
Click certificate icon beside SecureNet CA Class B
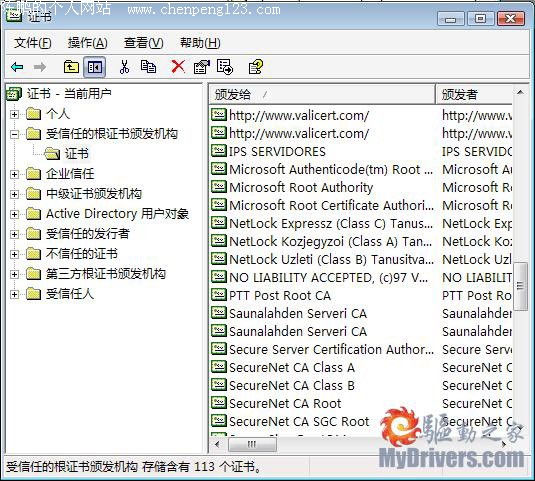click(x=218, y=385)
